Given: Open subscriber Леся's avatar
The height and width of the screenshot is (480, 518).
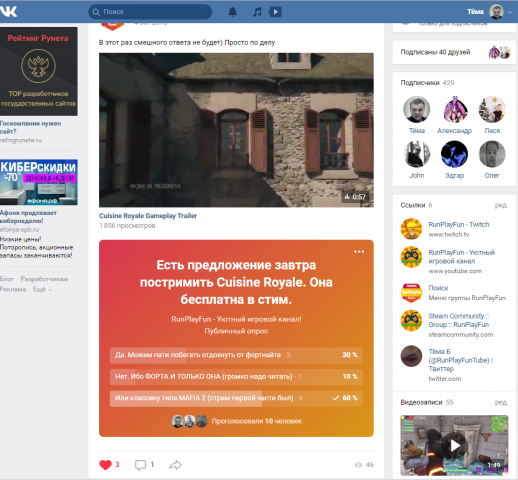Looking at the screenshot, I should tap(492, 109).
